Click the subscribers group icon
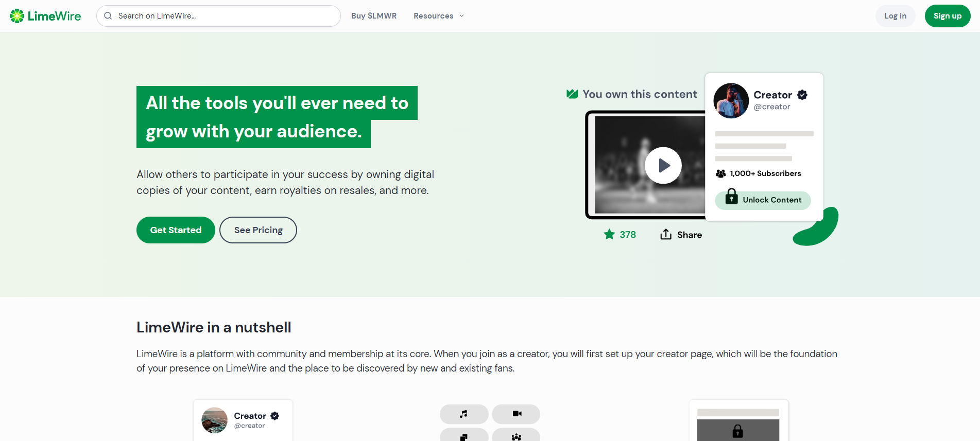The width and height of the screenshot is (980, 441). 721,173
